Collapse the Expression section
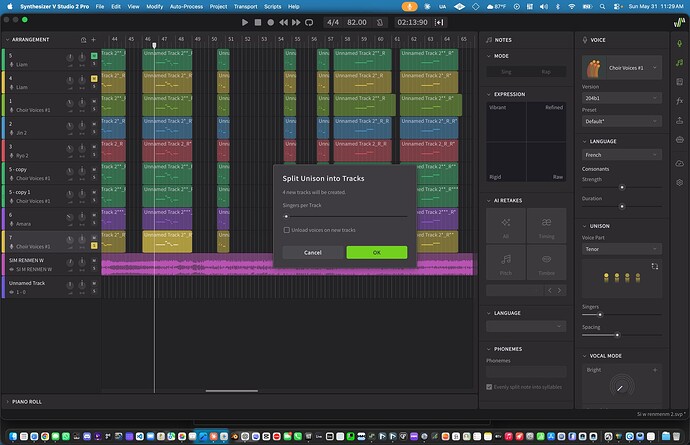 point(488,94)
